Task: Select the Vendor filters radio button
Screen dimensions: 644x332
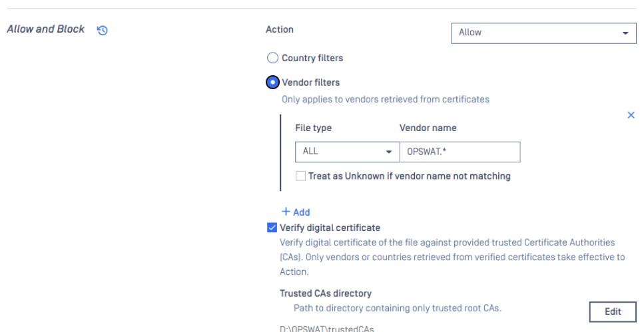Action: 272,83
